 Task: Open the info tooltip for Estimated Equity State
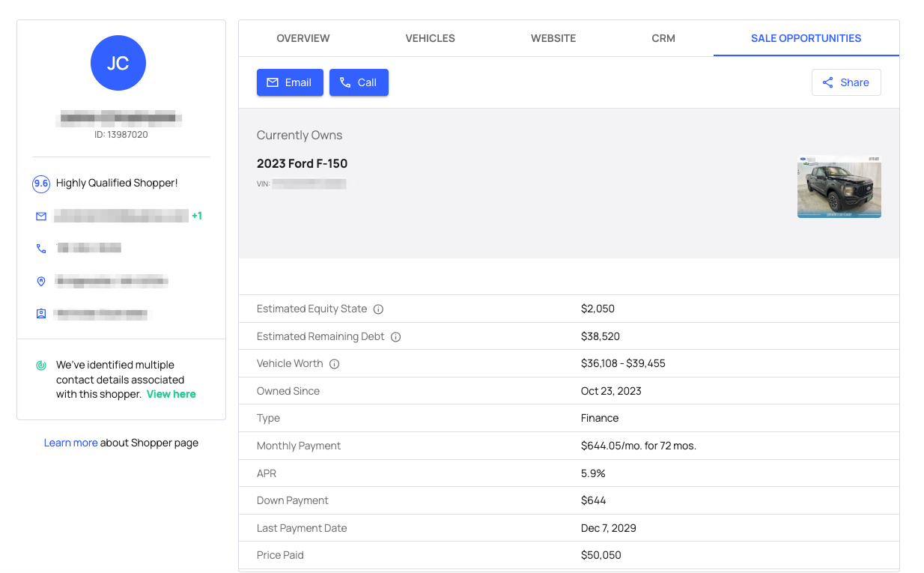click(378, 309)
